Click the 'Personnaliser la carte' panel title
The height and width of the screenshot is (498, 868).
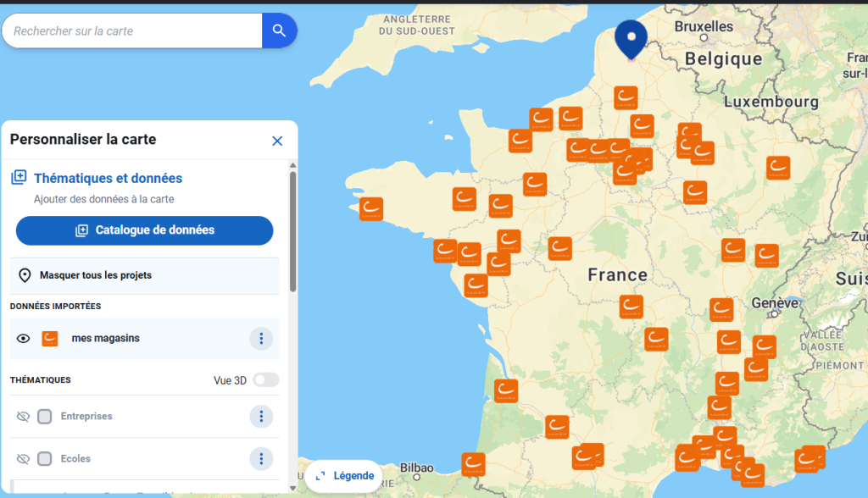(x=83, y=140)
